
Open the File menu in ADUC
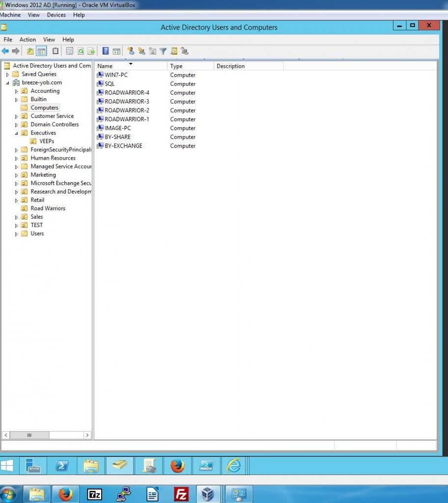click(x=8, y=39)
